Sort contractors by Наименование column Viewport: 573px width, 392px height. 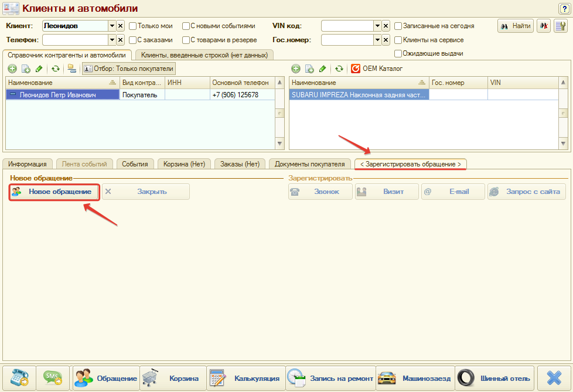63,83
